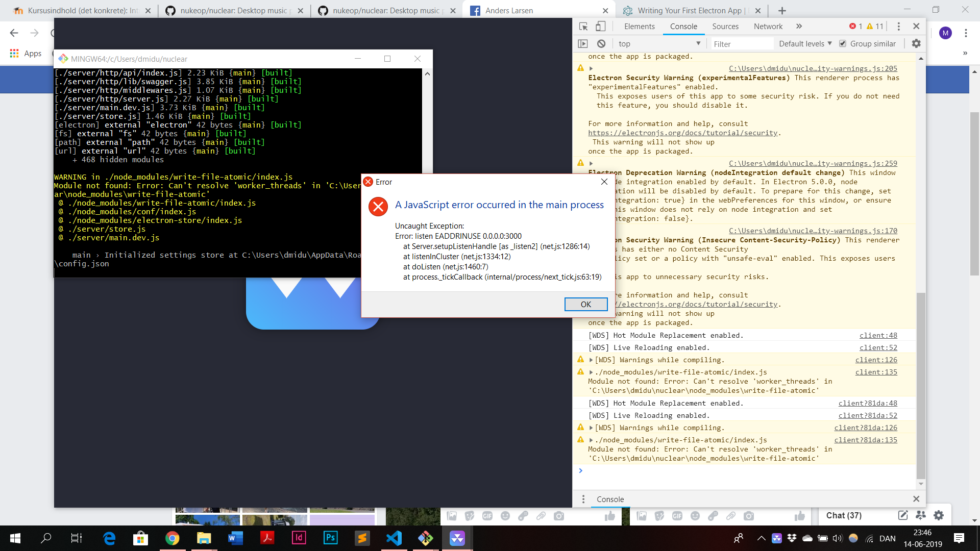The image size is (980, 551).
Task: Click the console Filter input field
Action: (740, 43)
